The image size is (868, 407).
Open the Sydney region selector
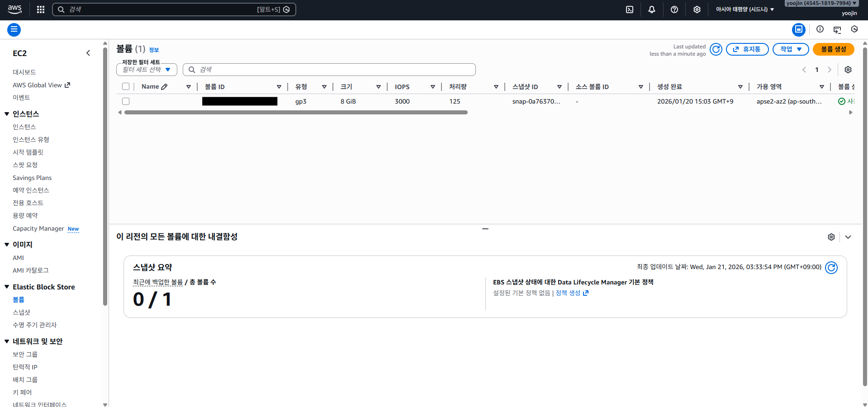point(745,9)
